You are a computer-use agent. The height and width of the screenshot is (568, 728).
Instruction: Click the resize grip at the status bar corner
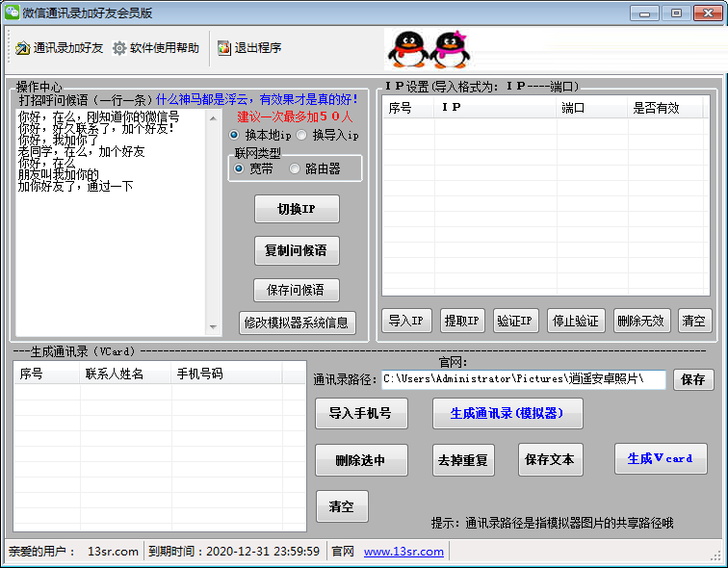715,555
